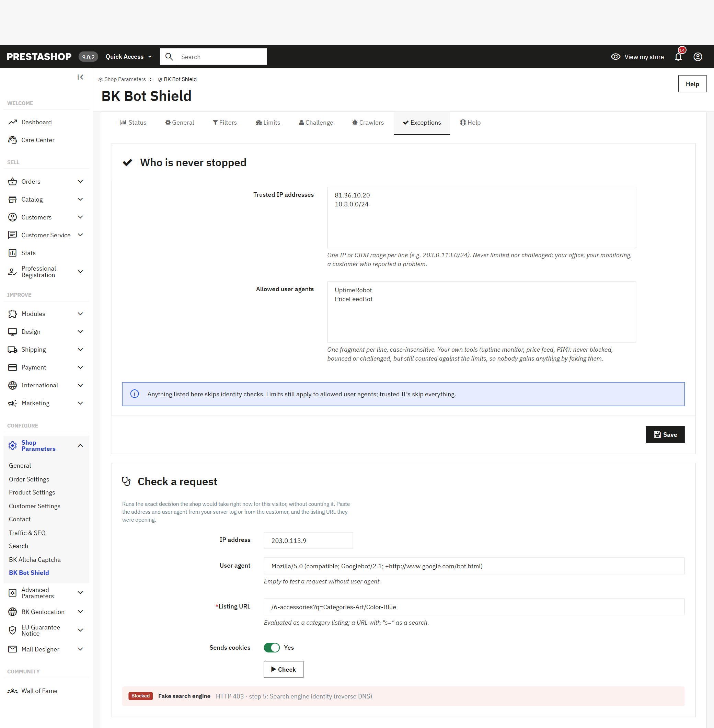Viewport: 714px width, 728px height.
Task: Click the Mail Designer envelope icon
Action: tap(12, 649)
